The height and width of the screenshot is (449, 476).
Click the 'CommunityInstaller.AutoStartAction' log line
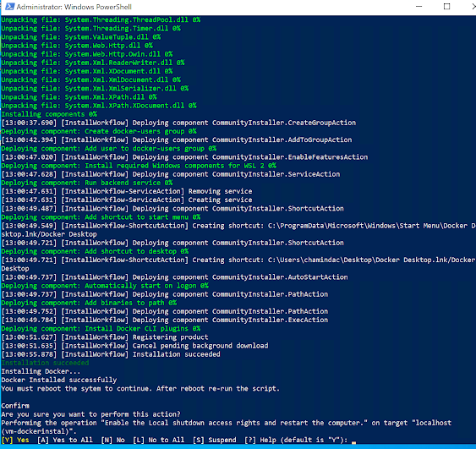click(174, 277)
